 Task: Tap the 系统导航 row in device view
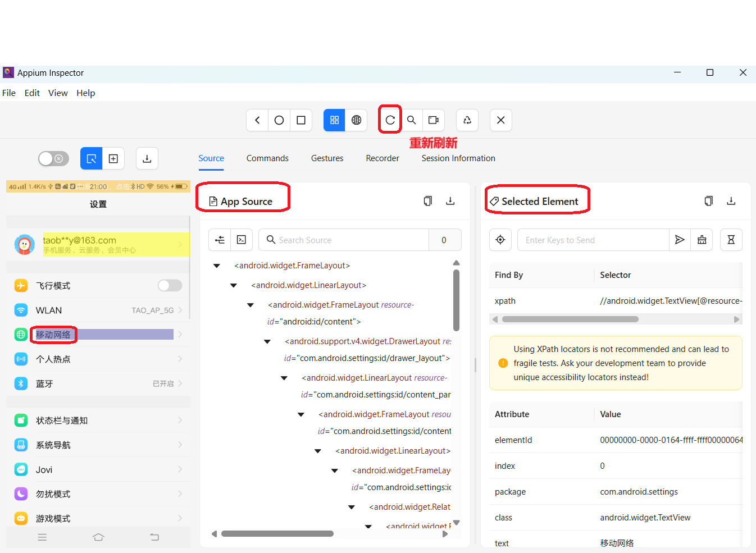pos(98,445)
